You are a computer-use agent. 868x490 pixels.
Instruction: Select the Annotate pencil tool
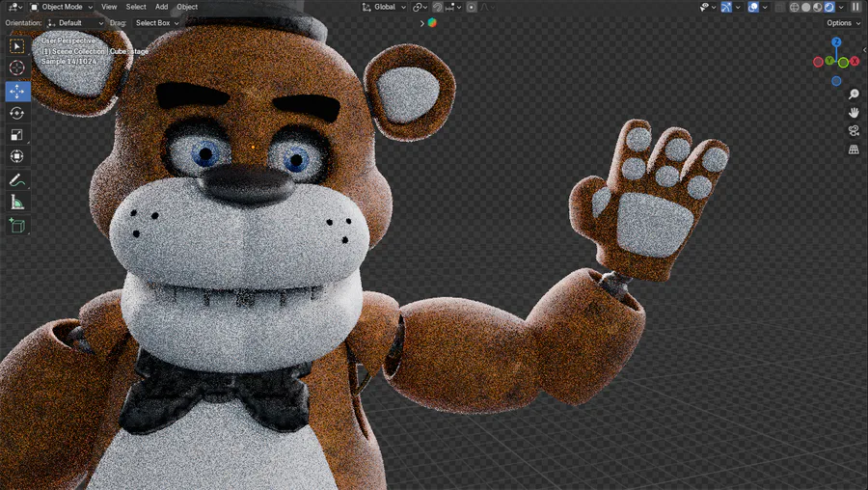[17, 180]
